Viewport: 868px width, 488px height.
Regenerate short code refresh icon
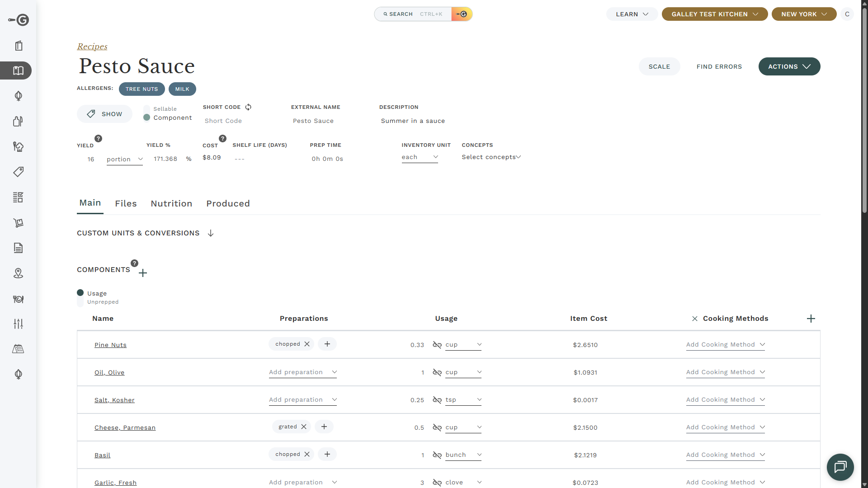pyautogui.click(x=248, y=107)
